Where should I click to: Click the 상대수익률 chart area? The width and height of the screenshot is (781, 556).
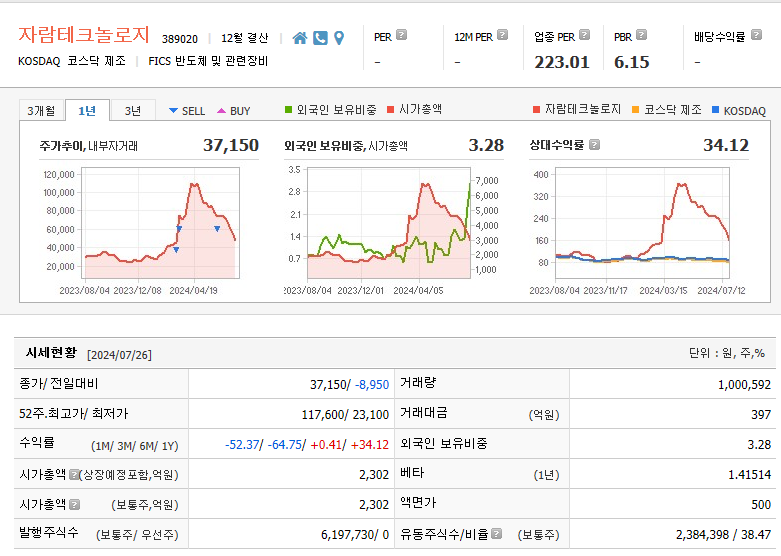(x=643, y=223)
